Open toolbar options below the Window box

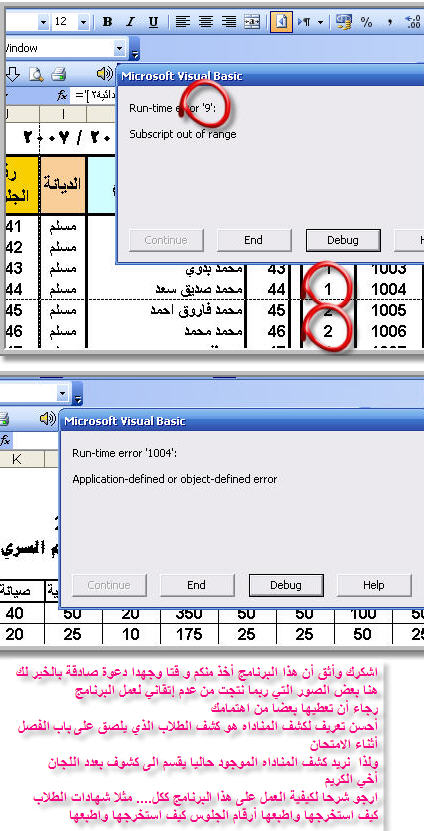pyautogui.click(x=135, y=52)
